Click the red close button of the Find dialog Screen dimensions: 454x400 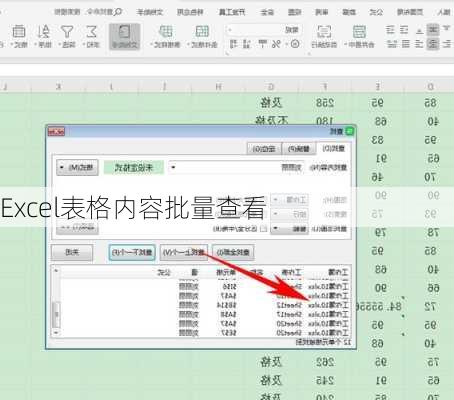[56, 131]
